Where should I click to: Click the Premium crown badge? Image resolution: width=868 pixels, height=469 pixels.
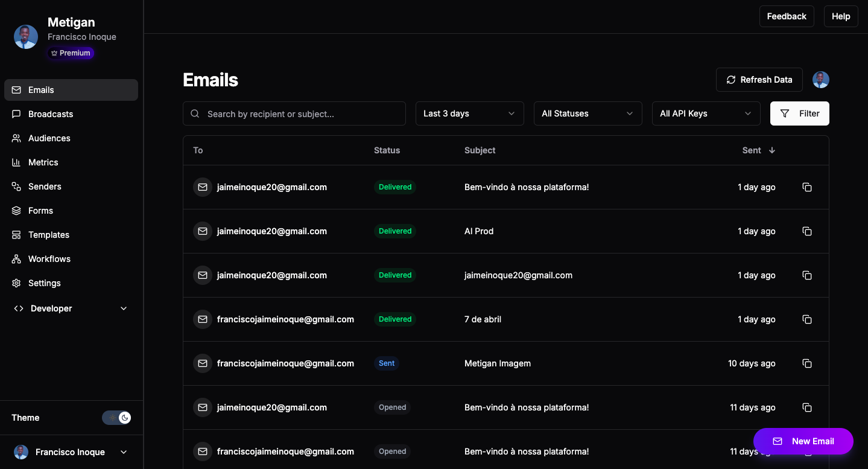pos(71,53)
